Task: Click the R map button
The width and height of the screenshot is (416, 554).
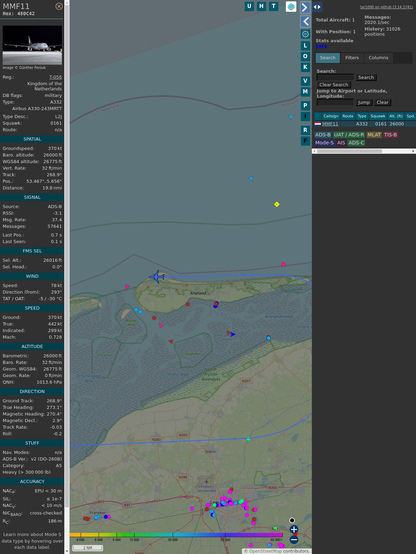Action: pos(305,130)
